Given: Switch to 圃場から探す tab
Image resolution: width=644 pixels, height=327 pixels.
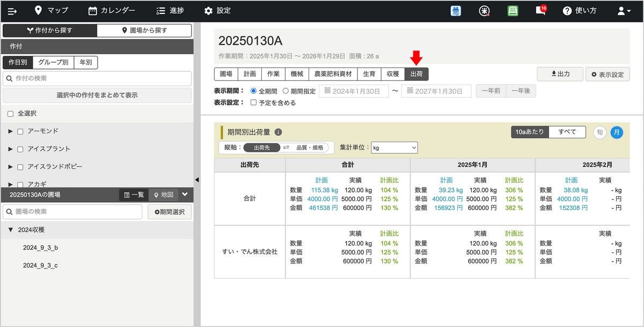Looking at the screenshot, I should [144, 31].
